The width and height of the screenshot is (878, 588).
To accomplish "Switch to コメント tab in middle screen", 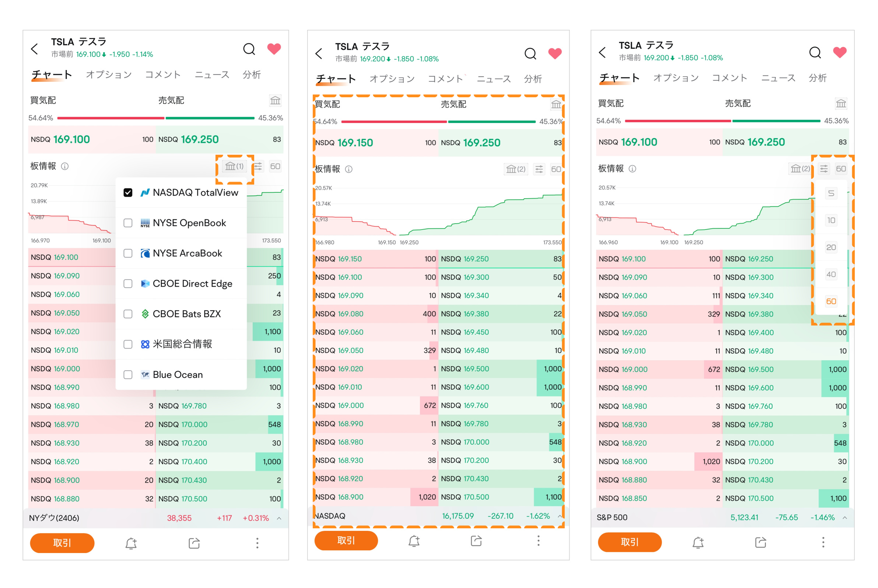I will [x=445, y=79].
